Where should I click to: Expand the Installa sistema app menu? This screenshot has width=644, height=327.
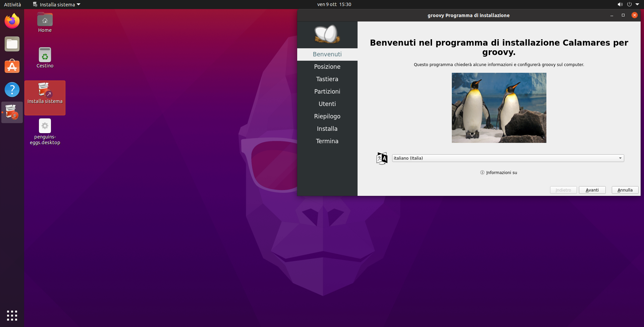(x=57, y=4)
